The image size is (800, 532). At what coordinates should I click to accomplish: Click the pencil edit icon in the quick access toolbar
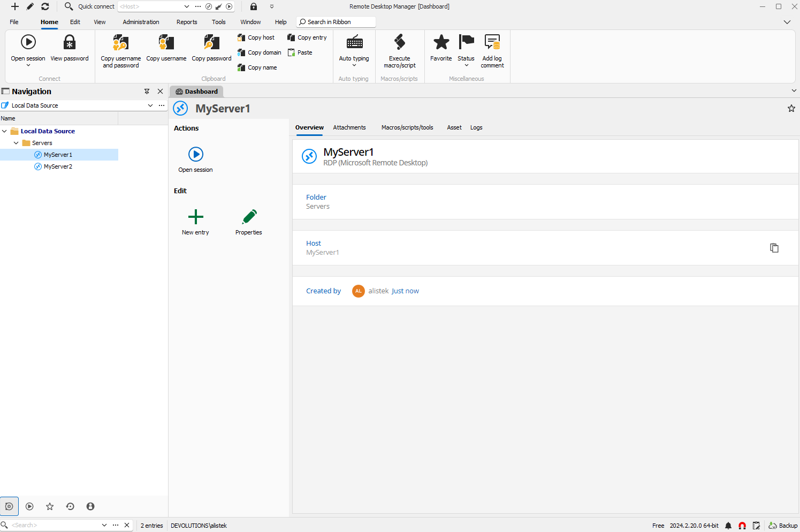tap(30, 6)
